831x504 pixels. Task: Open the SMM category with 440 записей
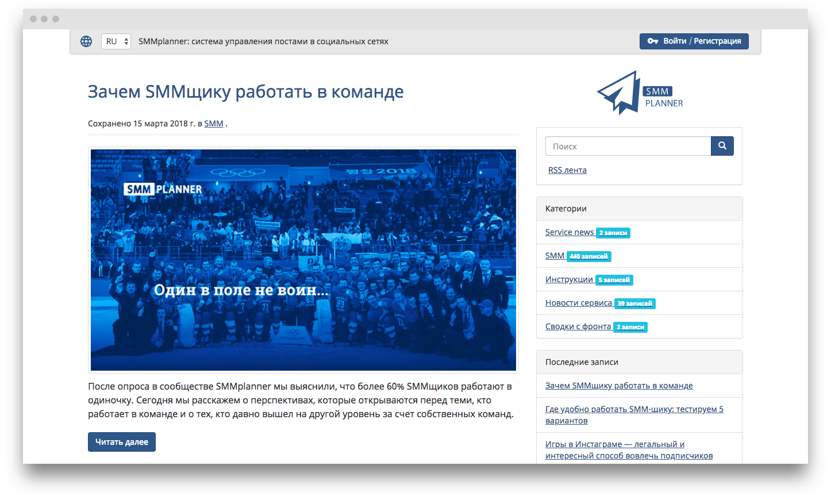tap(555, 256)
